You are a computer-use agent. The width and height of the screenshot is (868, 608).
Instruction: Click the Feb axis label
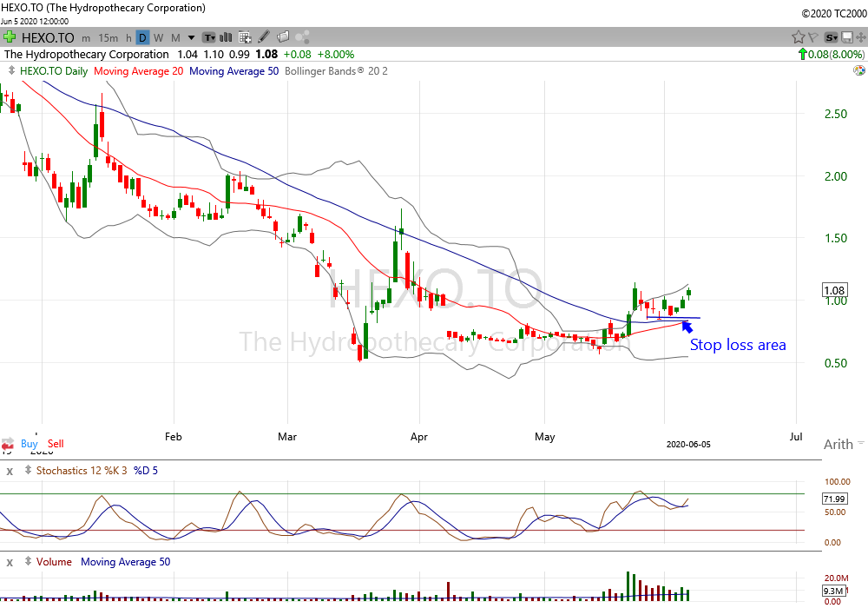click(174, 437)
